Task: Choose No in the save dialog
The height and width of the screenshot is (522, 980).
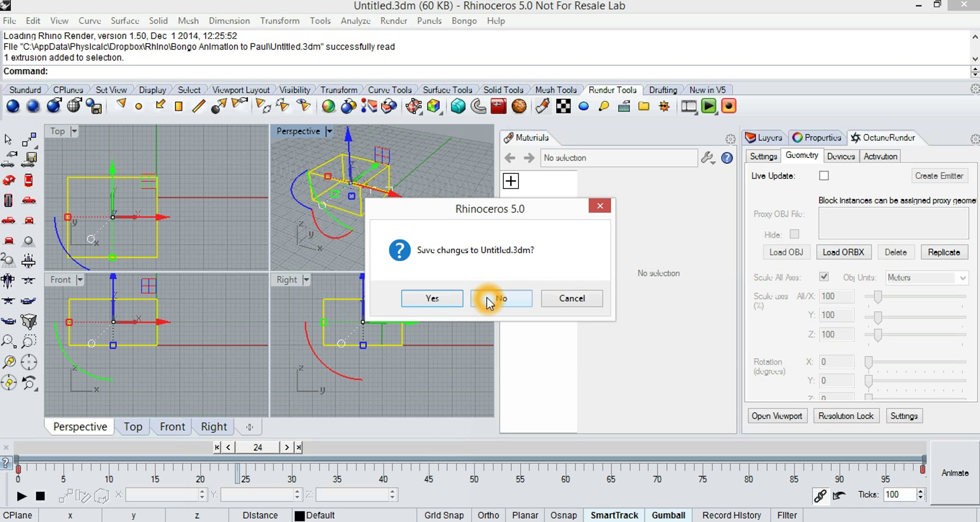Action: (501, 298)
